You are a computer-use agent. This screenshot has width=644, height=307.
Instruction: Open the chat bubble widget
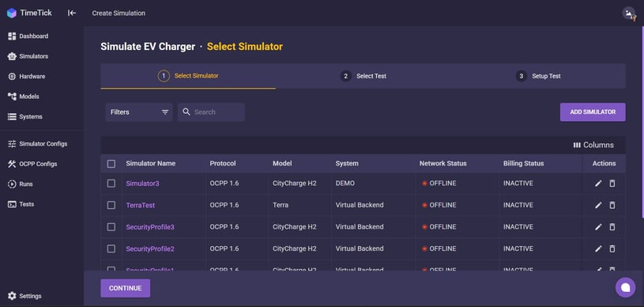(x=625, y=287)
